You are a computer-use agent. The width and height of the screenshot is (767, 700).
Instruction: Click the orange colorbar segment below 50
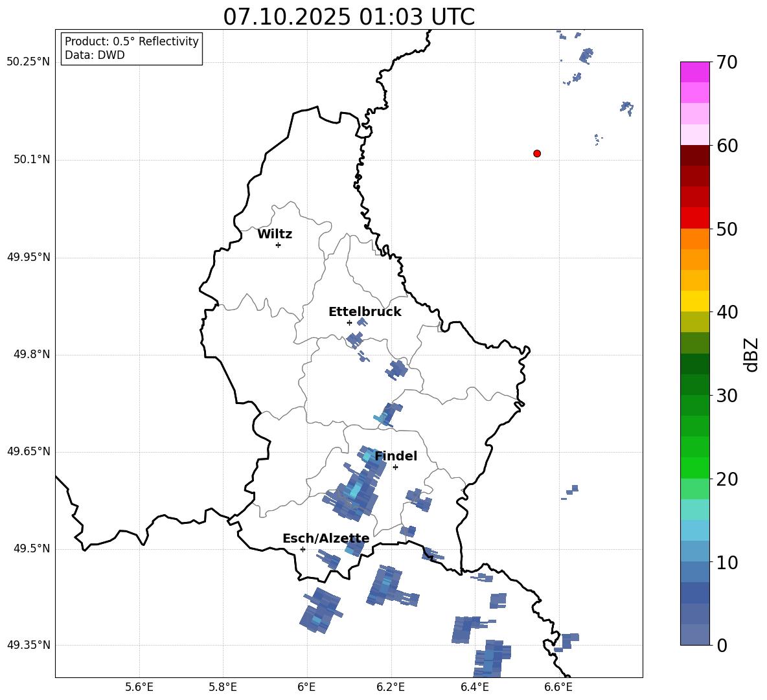click(x=695, y=239)
